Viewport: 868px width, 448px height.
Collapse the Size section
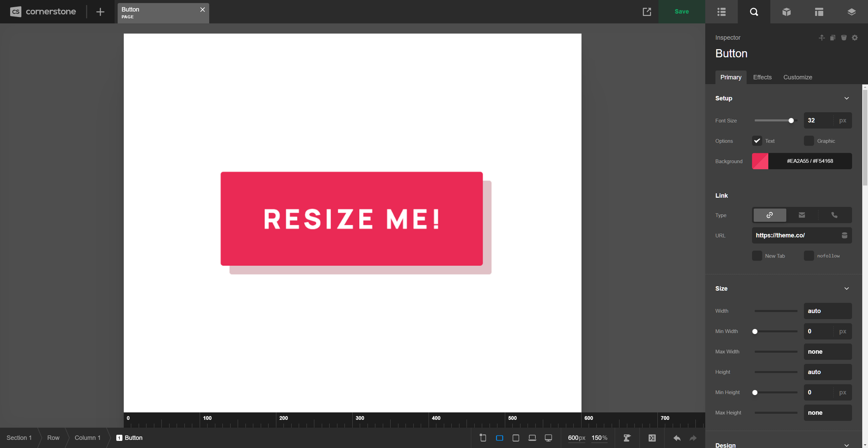click(846, 288)
